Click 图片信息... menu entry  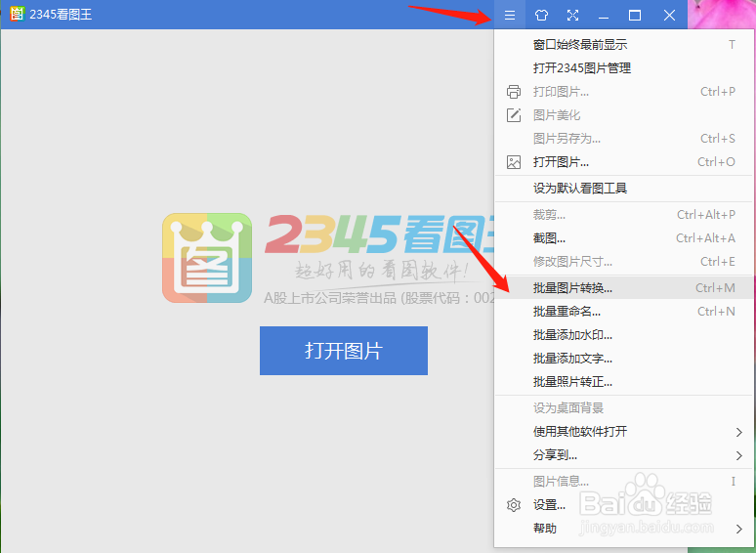tap(624, 481)
